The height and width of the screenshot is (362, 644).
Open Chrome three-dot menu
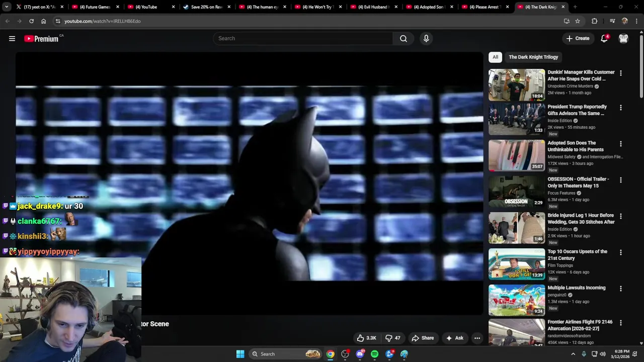point(636,21)
